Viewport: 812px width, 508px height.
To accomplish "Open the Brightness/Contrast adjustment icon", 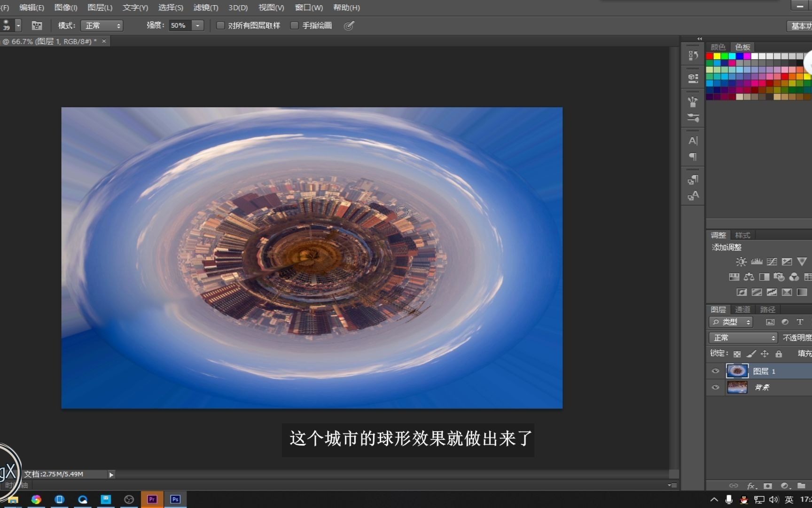I will 741,262.
